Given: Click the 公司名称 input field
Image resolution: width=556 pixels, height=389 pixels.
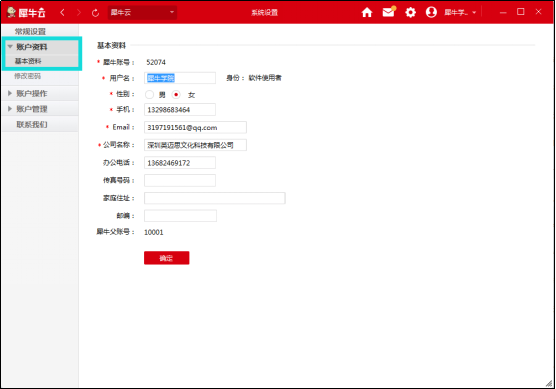Looking at the screenshot, I should pyautogui.click(x=195, y=145).
